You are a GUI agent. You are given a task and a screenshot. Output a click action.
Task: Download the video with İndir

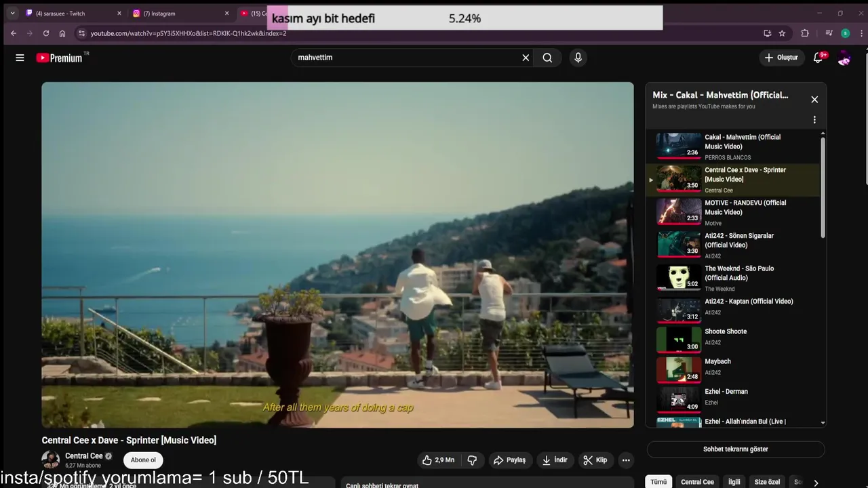555,460
